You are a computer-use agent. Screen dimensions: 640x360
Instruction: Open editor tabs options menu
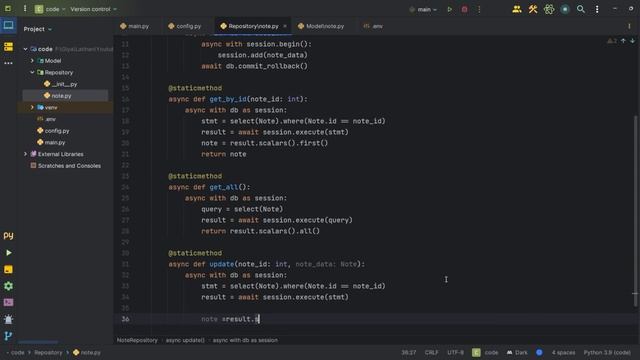coord(629,26)
